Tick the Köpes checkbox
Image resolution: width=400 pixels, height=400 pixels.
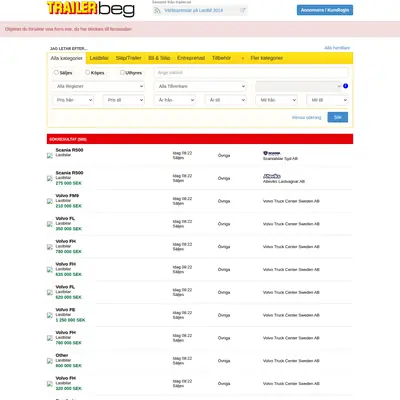(87, 72)
